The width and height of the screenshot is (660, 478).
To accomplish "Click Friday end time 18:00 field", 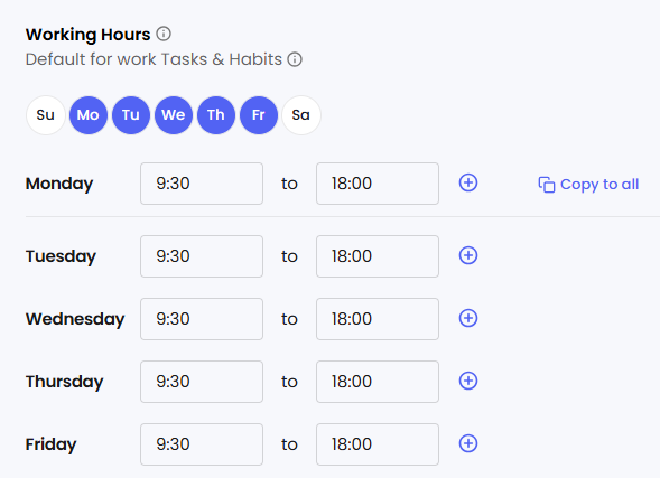I will coord(377,443).
